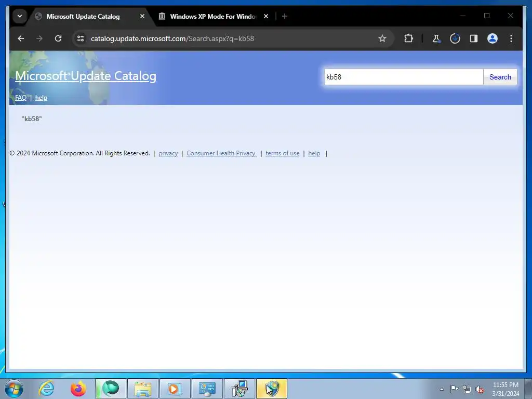Open the Extensions puzzle icon
The width and height of the screenshot is (532, 399).
point(408,38)
